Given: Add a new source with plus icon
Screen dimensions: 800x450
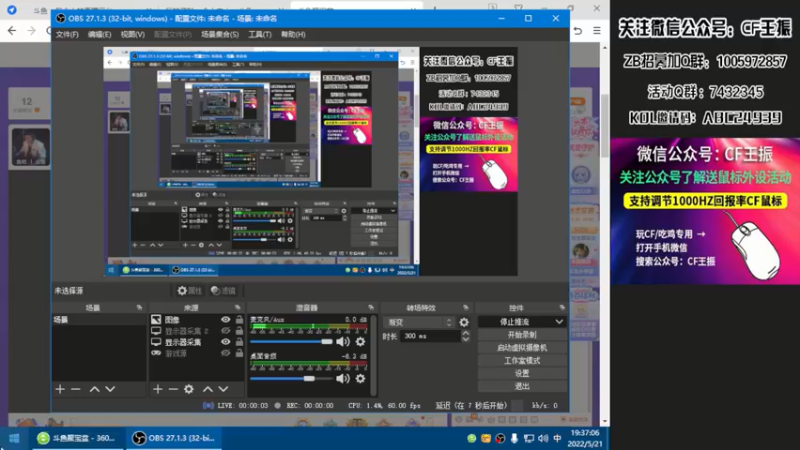Looking at the screenshot, I should point(158,389).
